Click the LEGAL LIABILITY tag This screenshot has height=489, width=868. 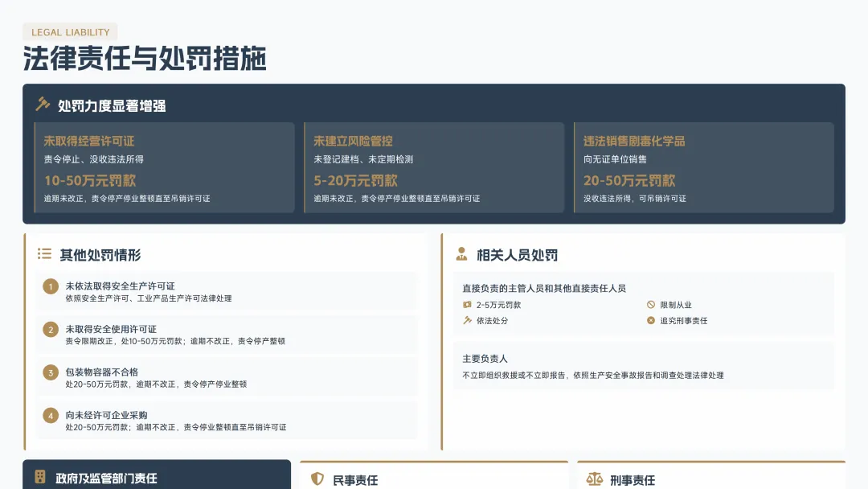tap(70, 32)
